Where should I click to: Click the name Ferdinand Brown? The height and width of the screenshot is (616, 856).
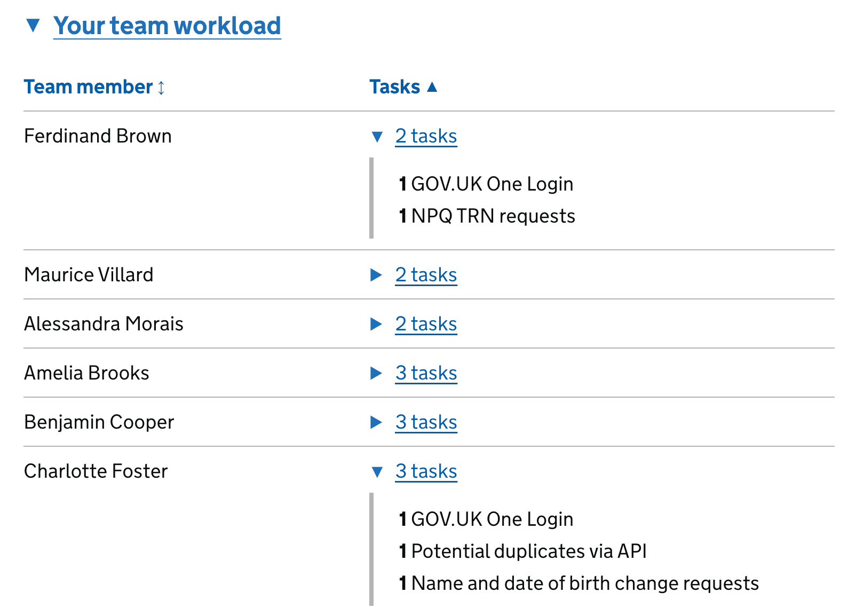[x=98, y=136]
